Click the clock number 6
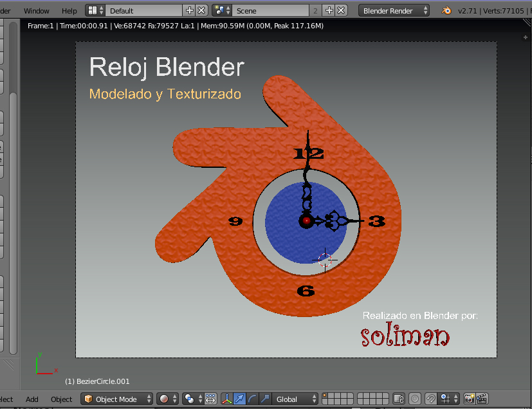 [306, 291]
